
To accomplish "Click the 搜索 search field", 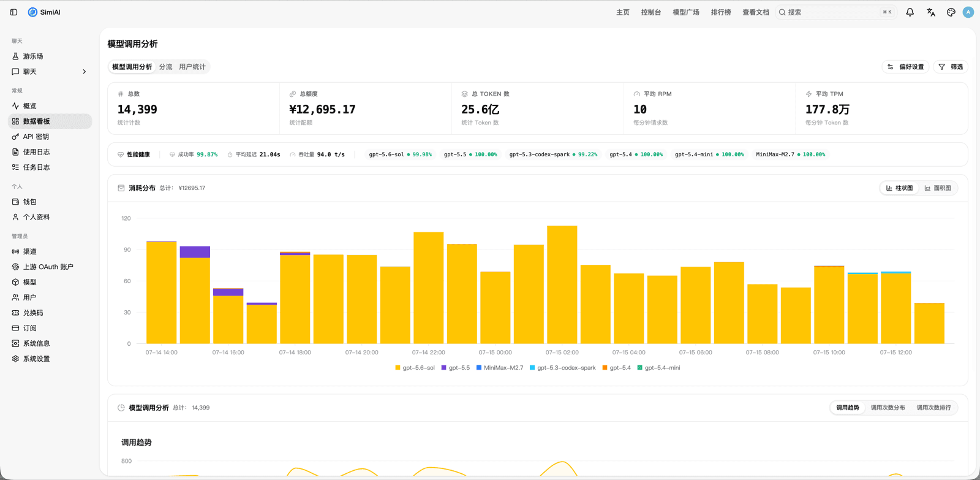I will pos(836,12).
